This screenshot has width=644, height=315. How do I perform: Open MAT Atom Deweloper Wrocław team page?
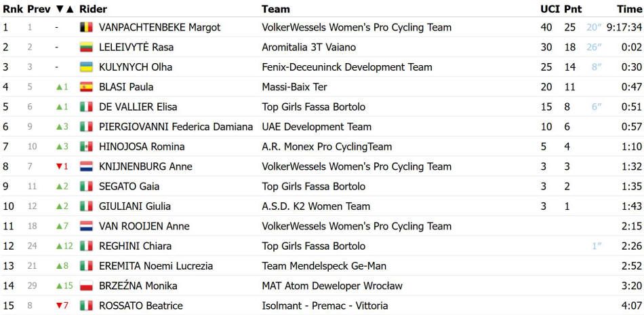(x=332, y=286)
